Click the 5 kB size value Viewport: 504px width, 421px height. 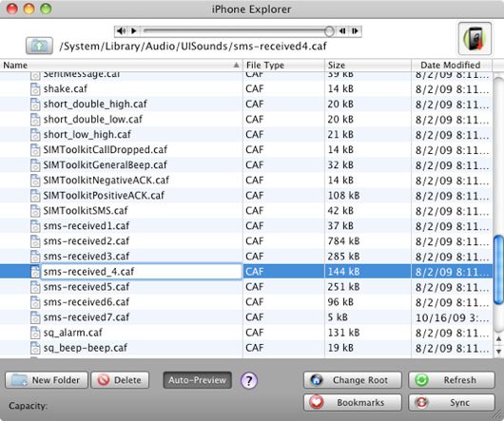[x=338, y=317]
